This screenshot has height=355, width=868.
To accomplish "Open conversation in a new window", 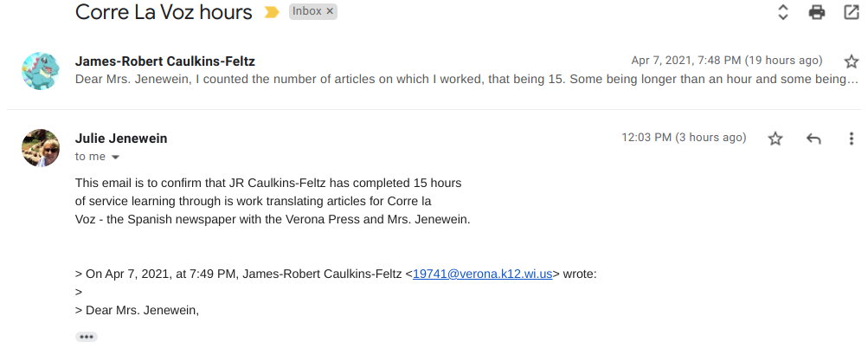I will [x=851, y=12].
